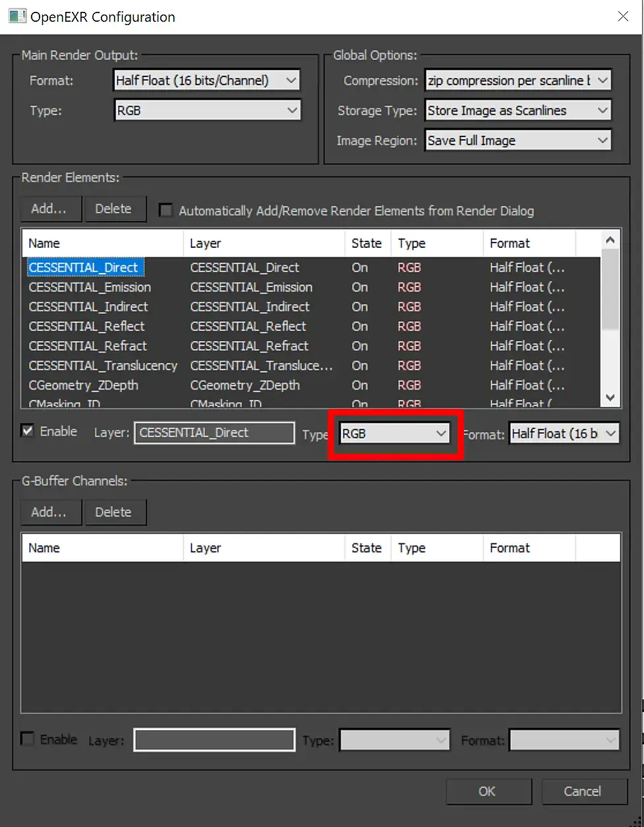This screenshot has width=644, height=827.
Task: Open the Render Elements Format Half Float dropdown
Action: coord(564,433)
